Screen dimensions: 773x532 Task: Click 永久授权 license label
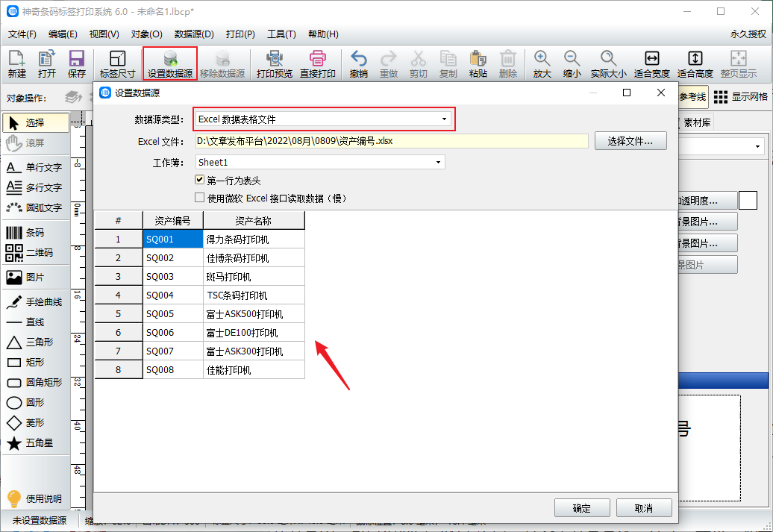point(748,34)
